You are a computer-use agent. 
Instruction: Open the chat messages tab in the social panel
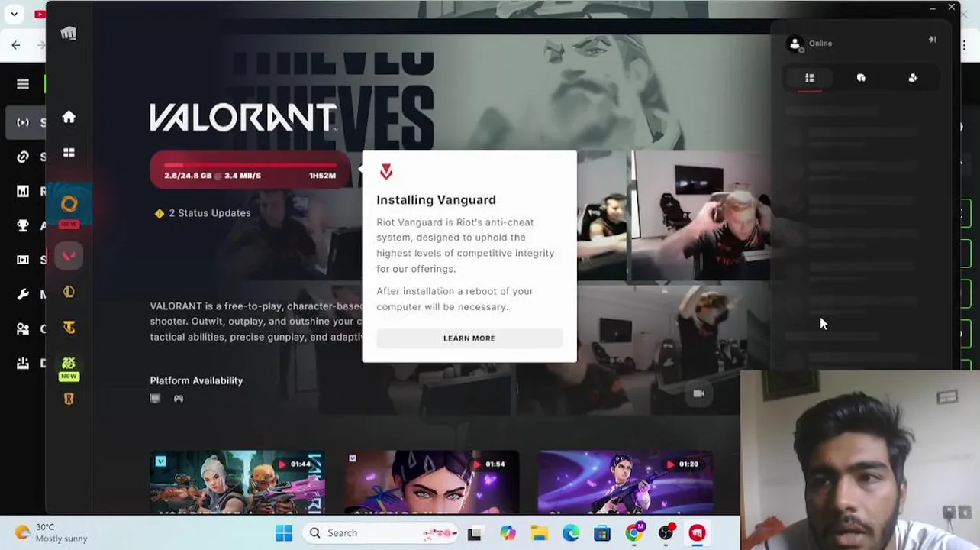click(x=861, y=78)
